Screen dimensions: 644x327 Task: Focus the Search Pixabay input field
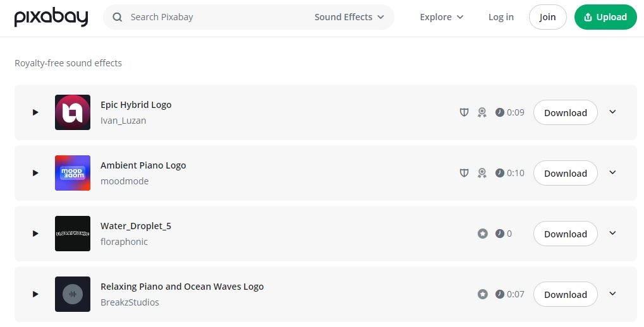[215, 17]
